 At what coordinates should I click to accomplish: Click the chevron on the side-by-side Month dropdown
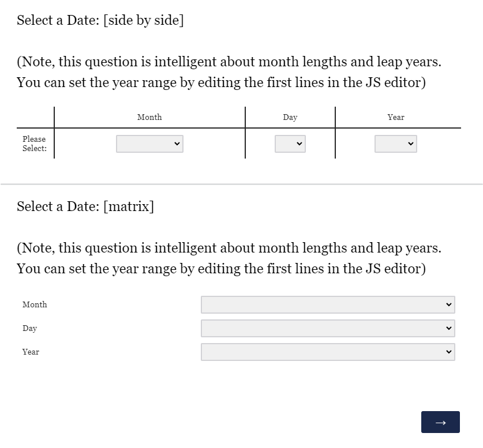pos(176,144)
